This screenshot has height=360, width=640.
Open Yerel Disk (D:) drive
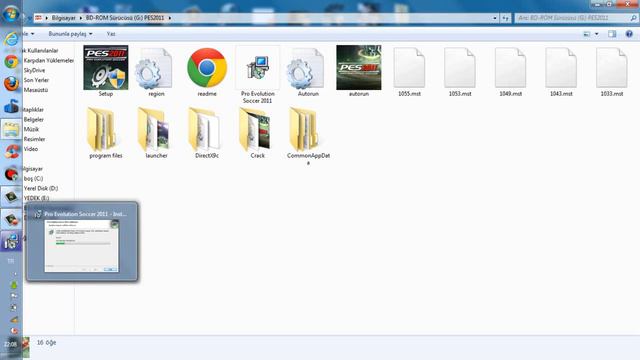pyautogui.click(x=41, y=188)
